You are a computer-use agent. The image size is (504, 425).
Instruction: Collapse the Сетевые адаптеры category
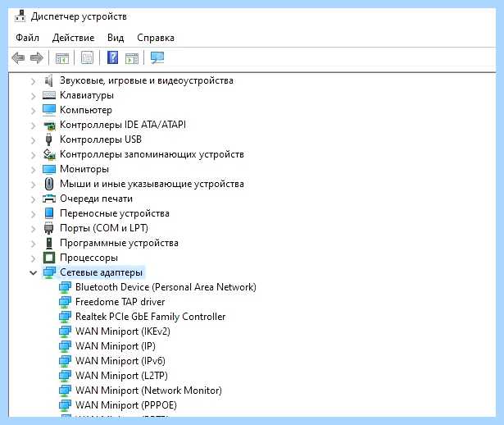coord(33,273)
